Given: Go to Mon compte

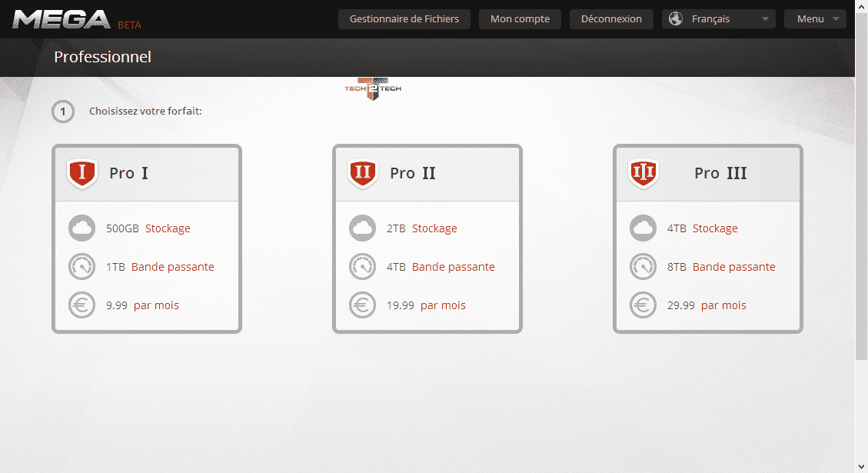Looking at the screenshot, I should 520,18.
